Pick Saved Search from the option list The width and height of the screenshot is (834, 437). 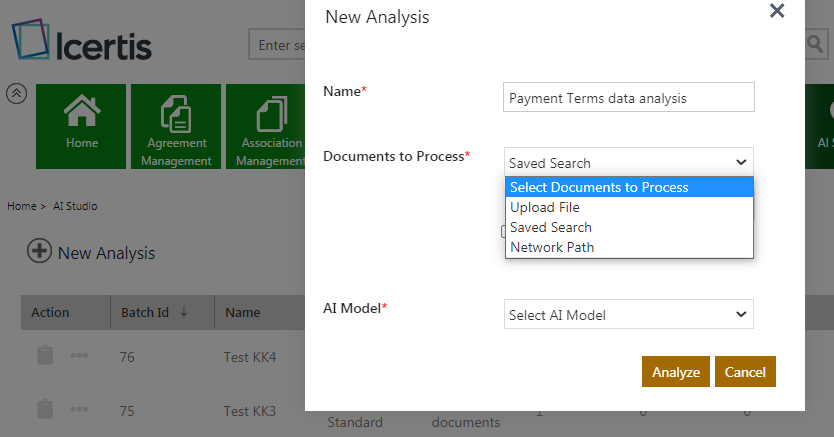click(x=551, y=227)
